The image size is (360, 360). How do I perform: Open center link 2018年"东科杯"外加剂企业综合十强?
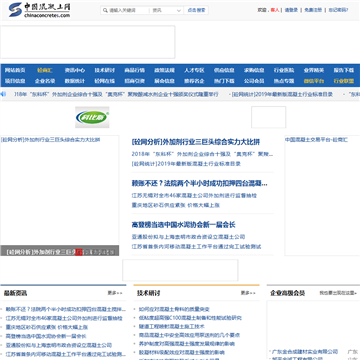202,154
